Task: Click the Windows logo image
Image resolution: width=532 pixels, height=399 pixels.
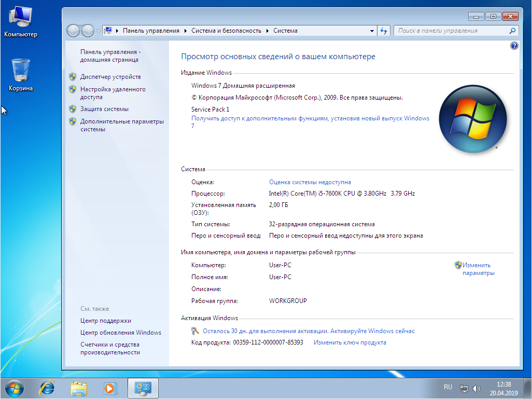Action: 472,118
